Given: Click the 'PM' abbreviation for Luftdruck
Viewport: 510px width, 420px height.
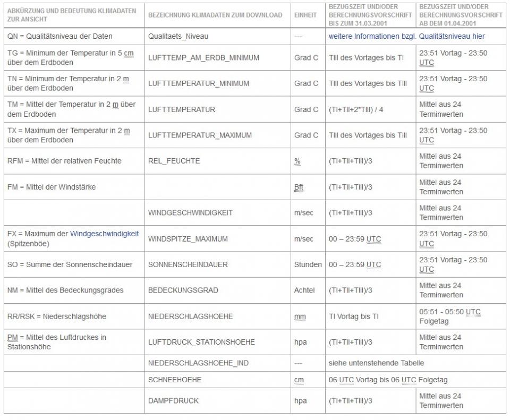Looking at the screenshot, I should 12,337.
